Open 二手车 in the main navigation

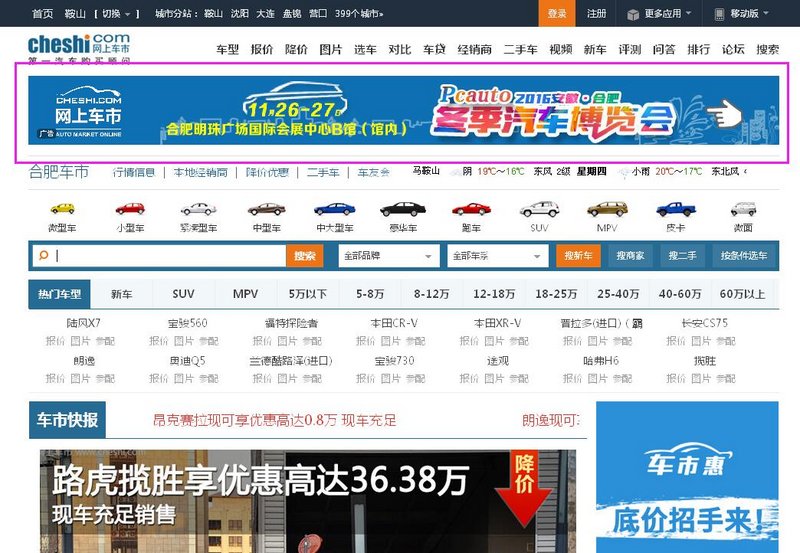pyautogui.click(x=520, y=49)
